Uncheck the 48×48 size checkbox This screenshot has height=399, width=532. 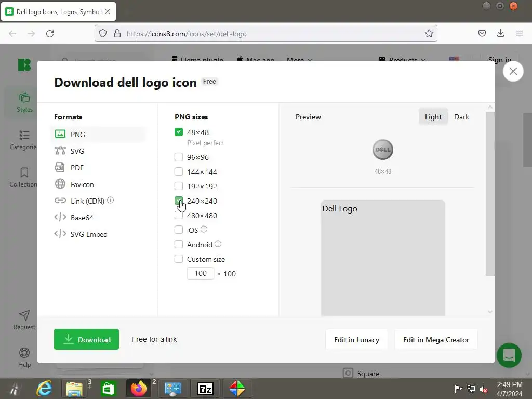[x=179, y=132]
